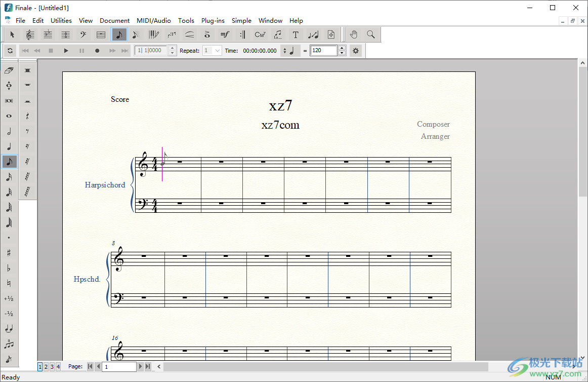This screenshot has height=382, width=588.
Task: Choose the Expression tool (mf)
Action: point(225,34)
